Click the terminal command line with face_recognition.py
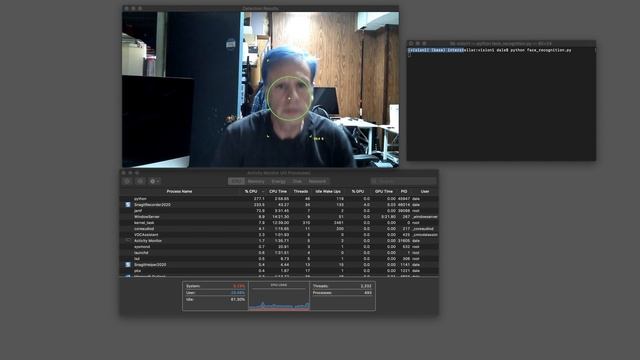The image size is (640, 360). pyautogui.click(x=489, y=50)
